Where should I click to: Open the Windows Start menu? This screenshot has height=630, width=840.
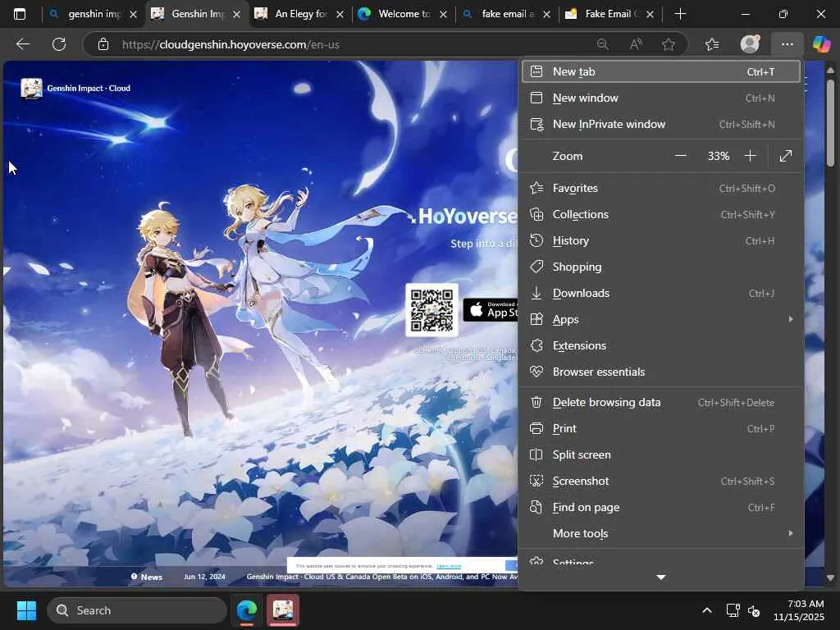26,610
